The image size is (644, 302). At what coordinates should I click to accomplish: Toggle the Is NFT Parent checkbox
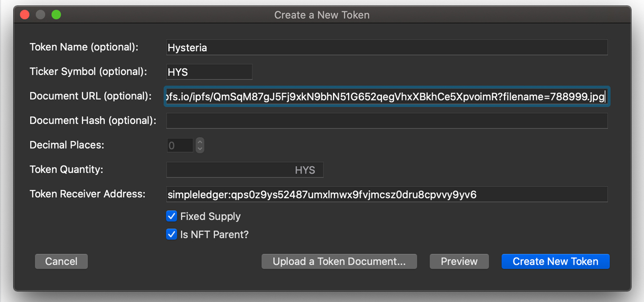[172, 235]
